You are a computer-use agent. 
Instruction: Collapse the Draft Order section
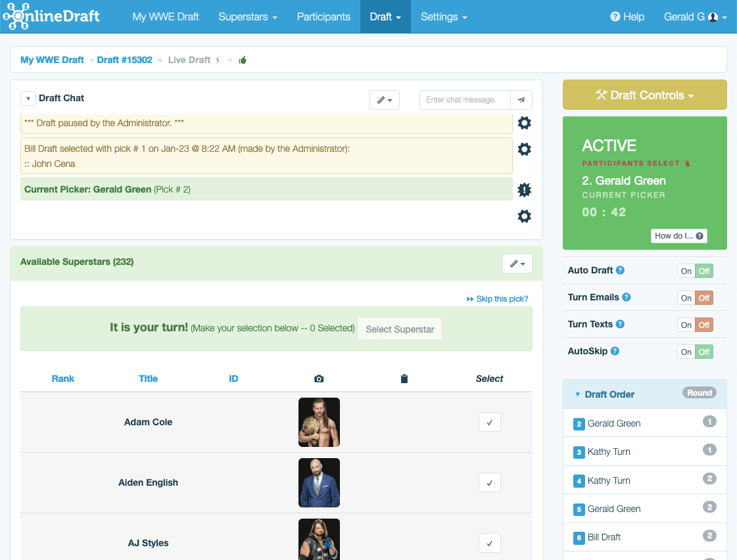tap(578, 394)
